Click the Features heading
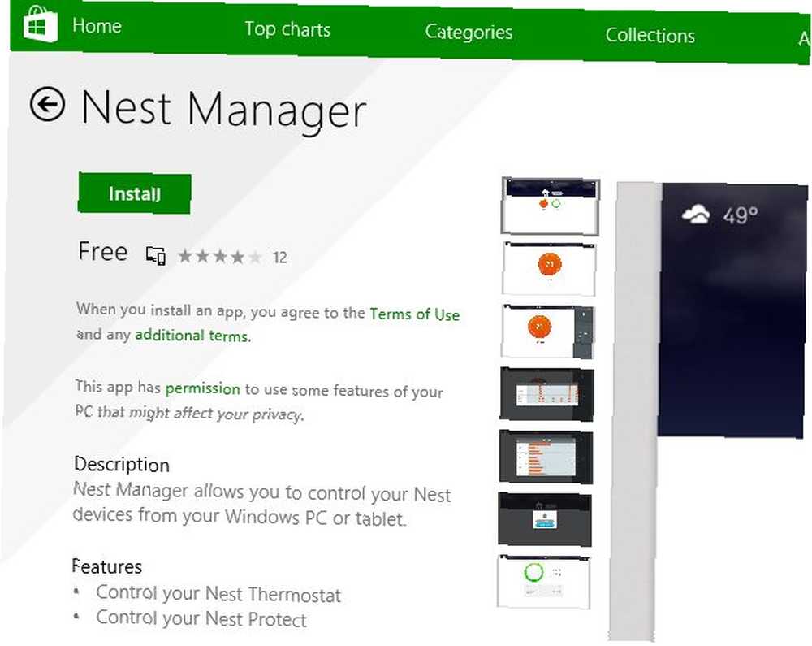Viewport: 812px width, 646px height. 106,566
